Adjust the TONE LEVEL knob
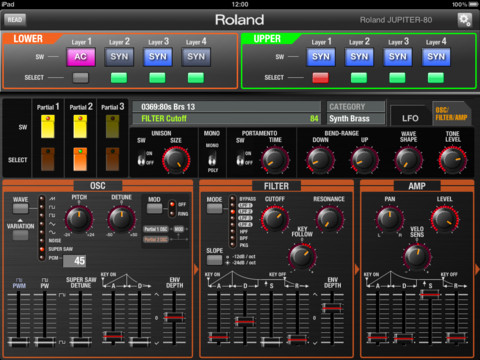This screenshot has width=480, height=360. coord(453,160)
